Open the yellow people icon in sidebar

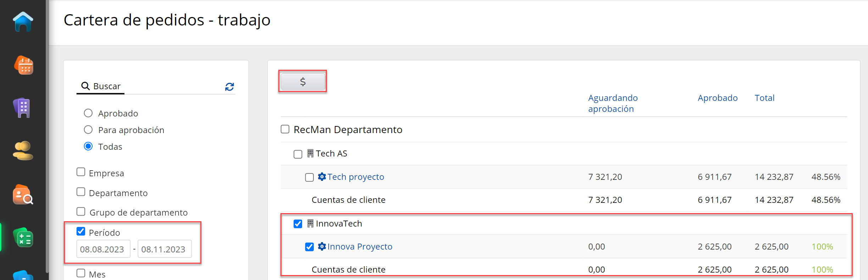point(23,151)
